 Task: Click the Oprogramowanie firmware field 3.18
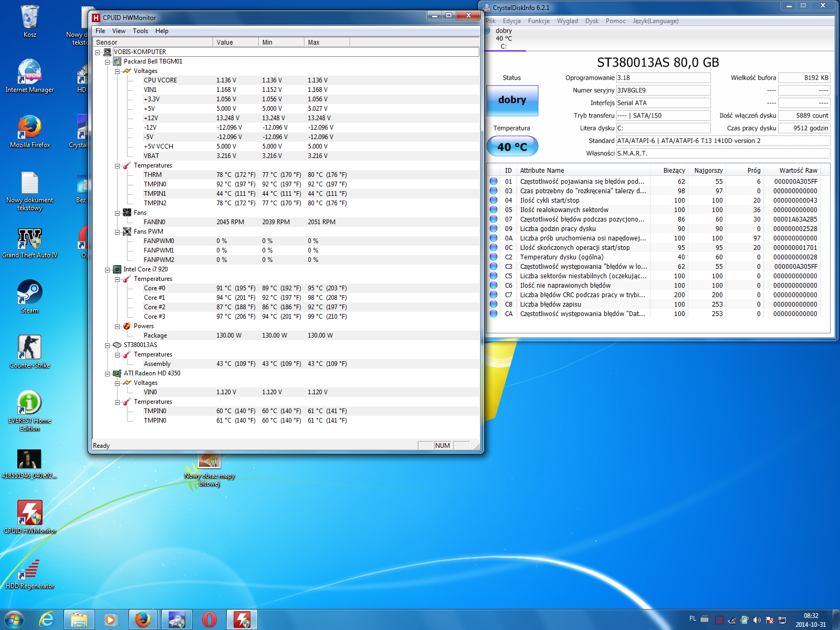pyautogui.click(x=663, y=78)
